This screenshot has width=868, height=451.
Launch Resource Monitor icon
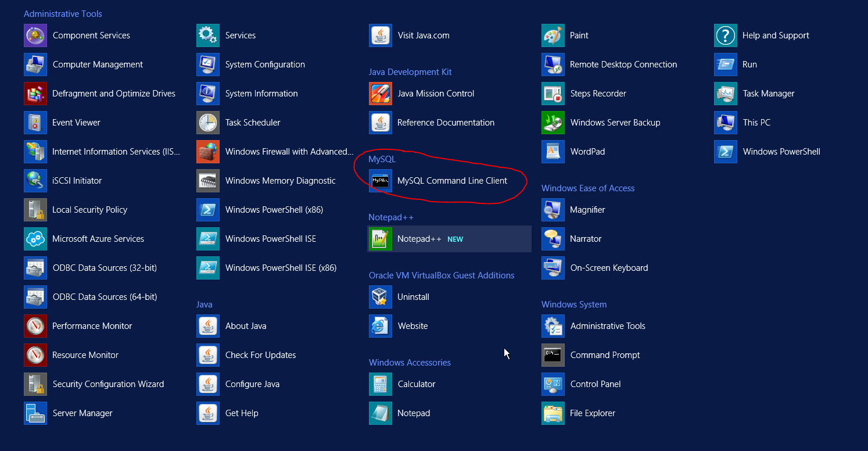click(x=35, y=355)
